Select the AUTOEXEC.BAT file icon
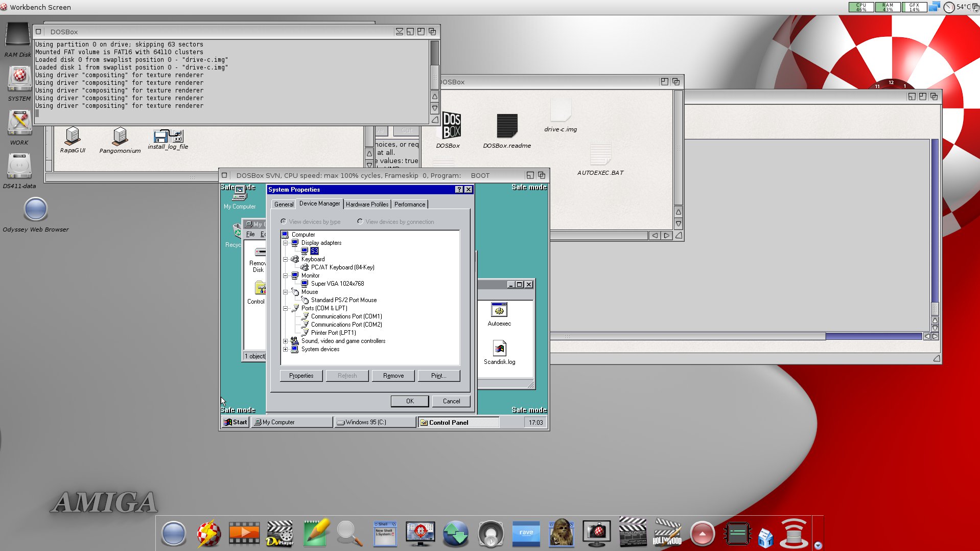This screenshot has width=980, height=551. click(x=600, y=154)
